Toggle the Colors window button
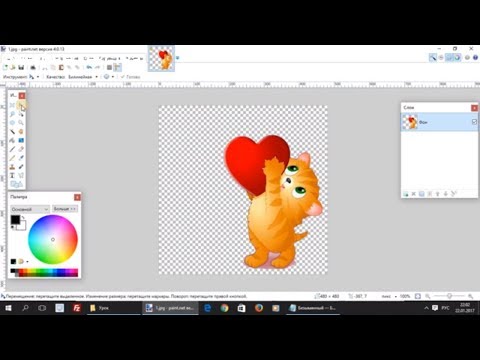This screenshot has height=360, width=480. [457, 58]
